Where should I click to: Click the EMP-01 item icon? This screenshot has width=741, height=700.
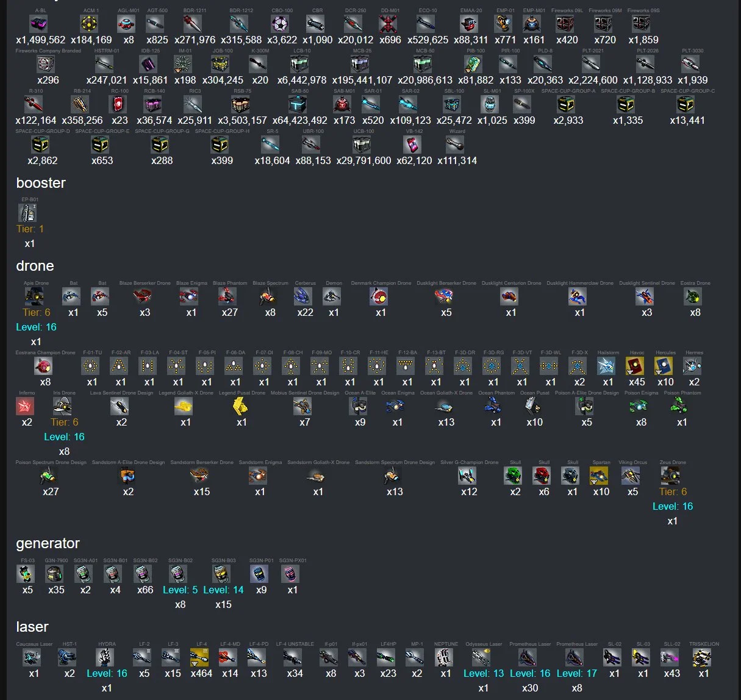click(x=503, y=24)
